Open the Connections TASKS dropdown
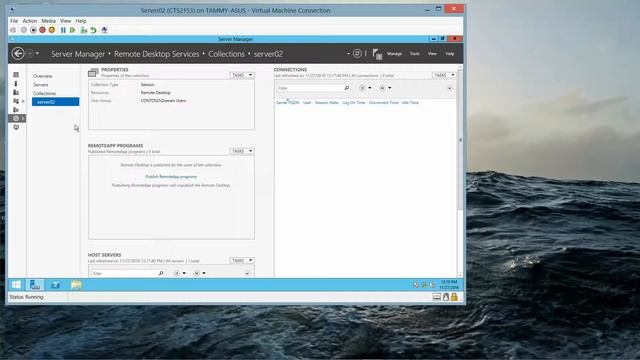This screenshot has height=360, width=640. [x=444, y=75]
